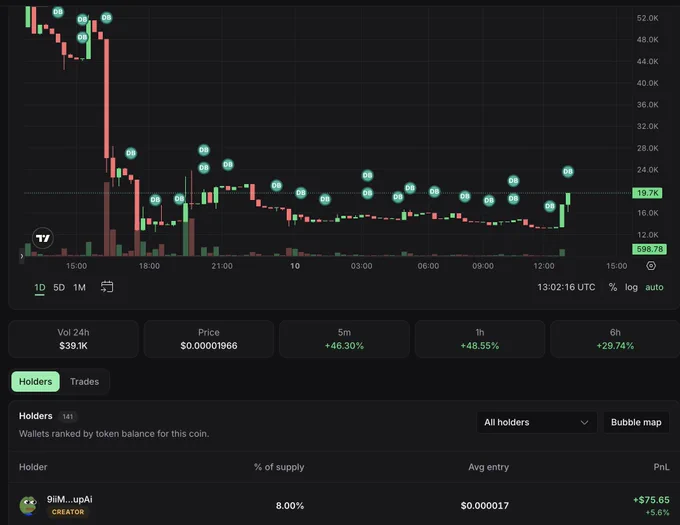Expand the chart side panel arrow
This screenshot has width=680, height=525.
click(x=22, y=256)
